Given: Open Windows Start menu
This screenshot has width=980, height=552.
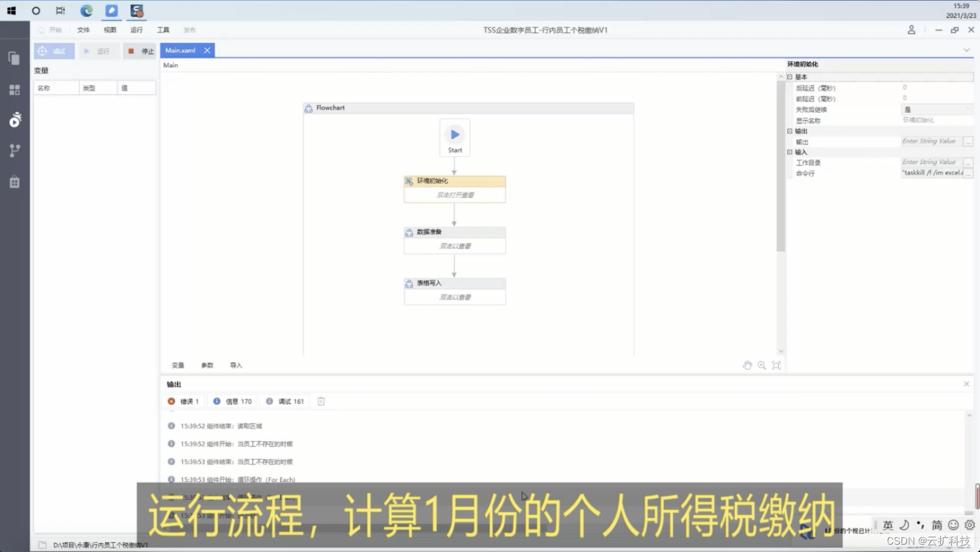Looking at the screenshot, I should (11, 10).
